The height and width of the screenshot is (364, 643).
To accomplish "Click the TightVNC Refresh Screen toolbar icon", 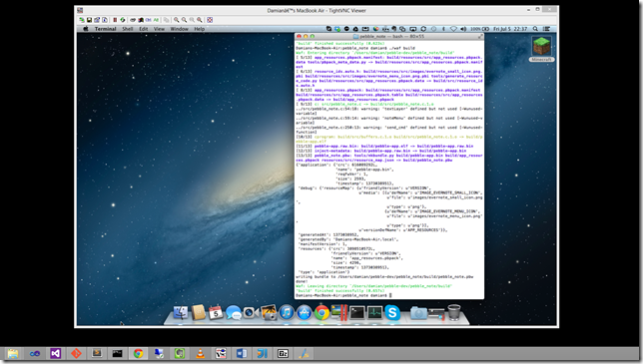I will 123,20.
